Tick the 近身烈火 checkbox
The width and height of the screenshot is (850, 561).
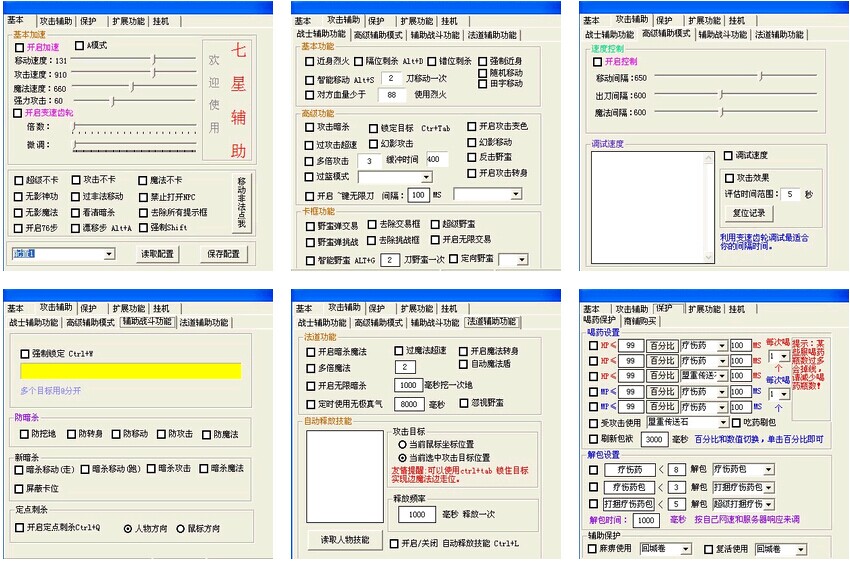pyautogui.click(x=310, y=62)
